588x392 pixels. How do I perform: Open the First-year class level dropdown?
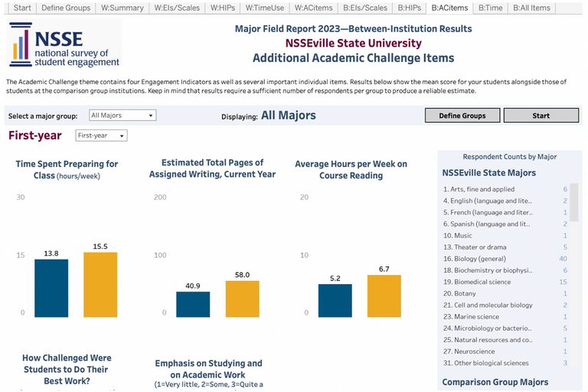(101, 136)
